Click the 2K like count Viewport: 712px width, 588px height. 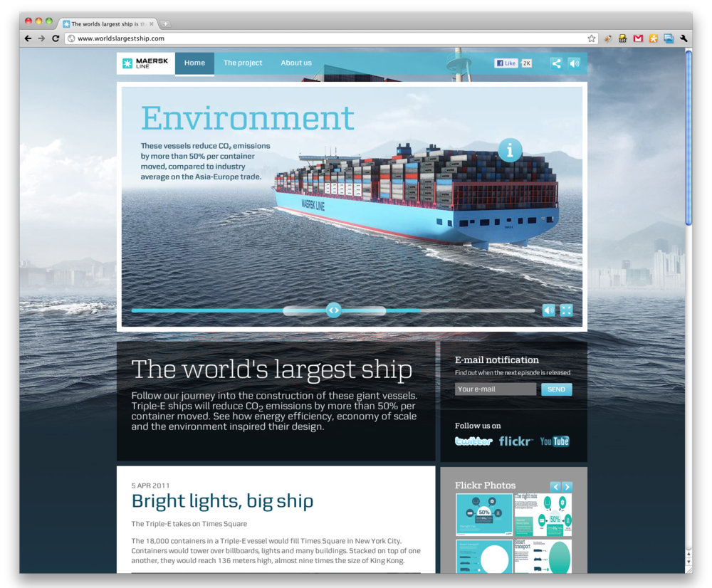526,63
